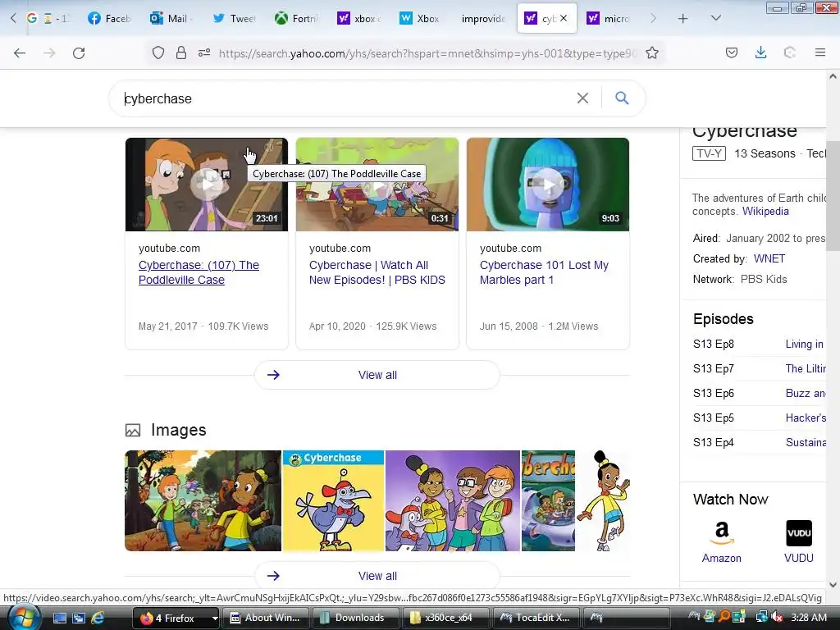
Task: Switch to the Facebook tab
Action: [x=109, y=19]
